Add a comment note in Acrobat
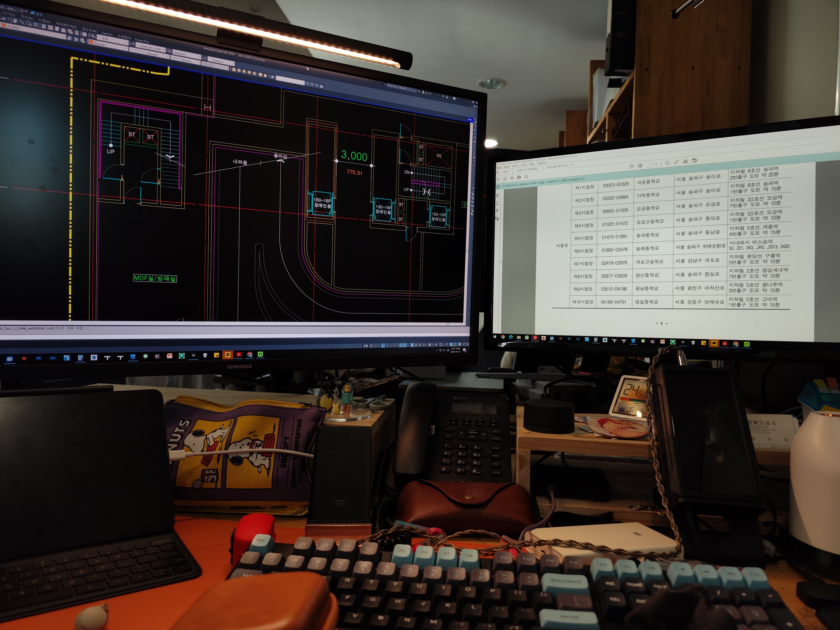The image size is (840, 630). (667, 163)
